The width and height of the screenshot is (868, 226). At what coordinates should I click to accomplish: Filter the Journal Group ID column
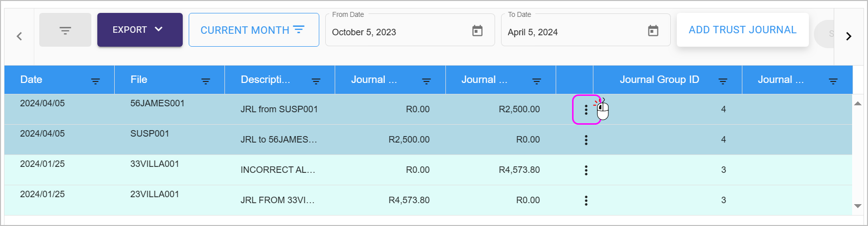(x=723, y=81)
